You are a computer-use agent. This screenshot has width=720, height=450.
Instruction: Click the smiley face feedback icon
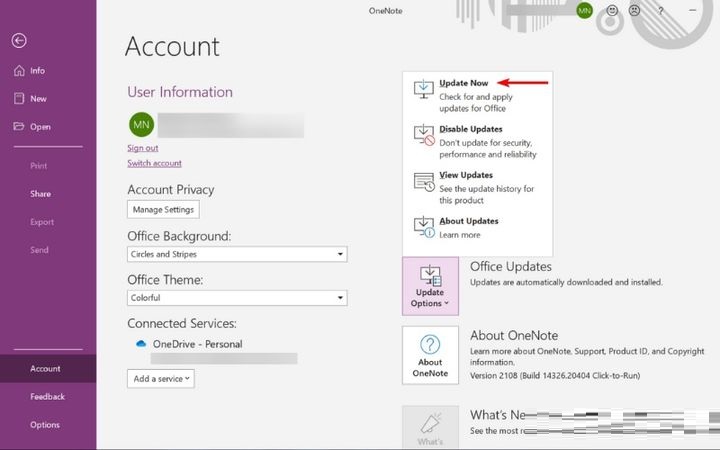pos(612,10)
